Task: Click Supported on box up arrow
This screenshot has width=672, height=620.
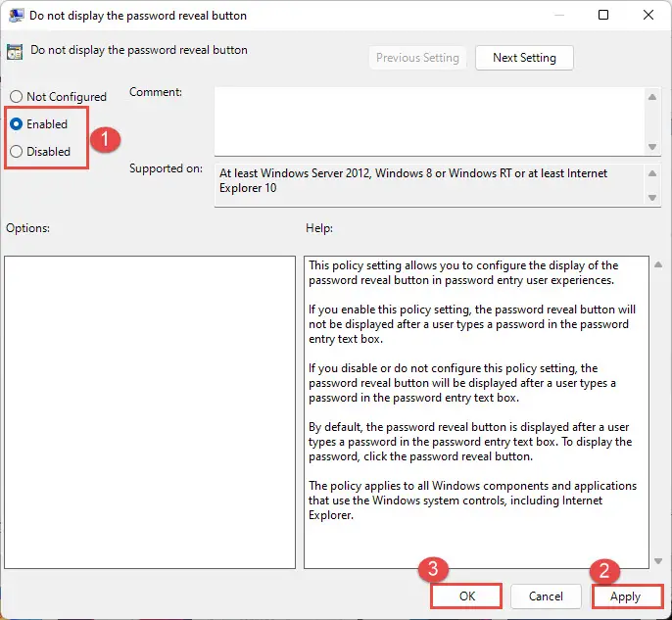Action: pyautogui.click(x=652, y=173)
